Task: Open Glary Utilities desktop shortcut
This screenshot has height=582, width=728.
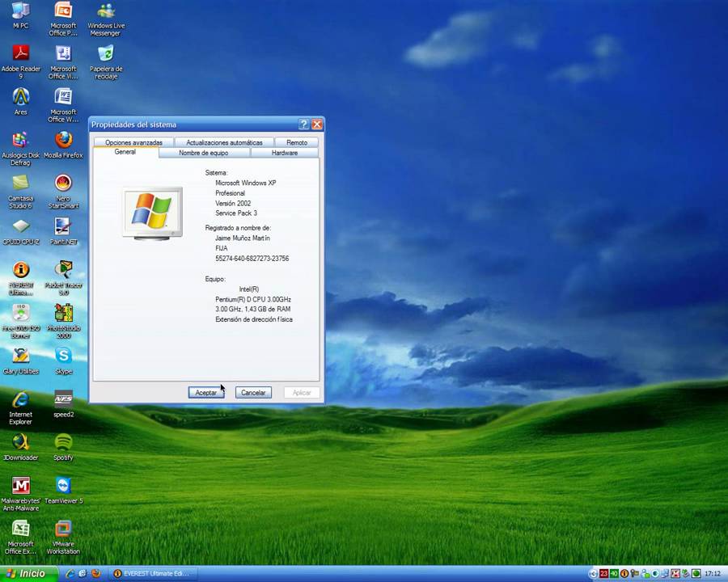Action: 20,361
